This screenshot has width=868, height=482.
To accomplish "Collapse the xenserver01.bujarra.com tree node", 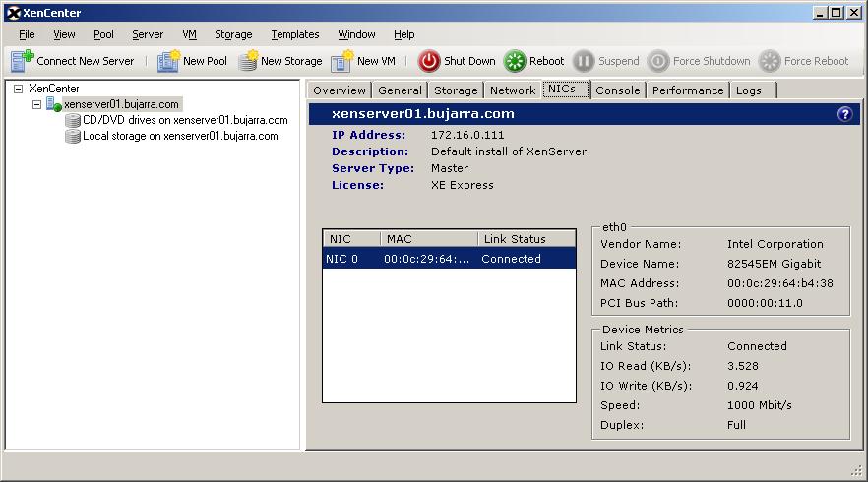I will 37,104.
